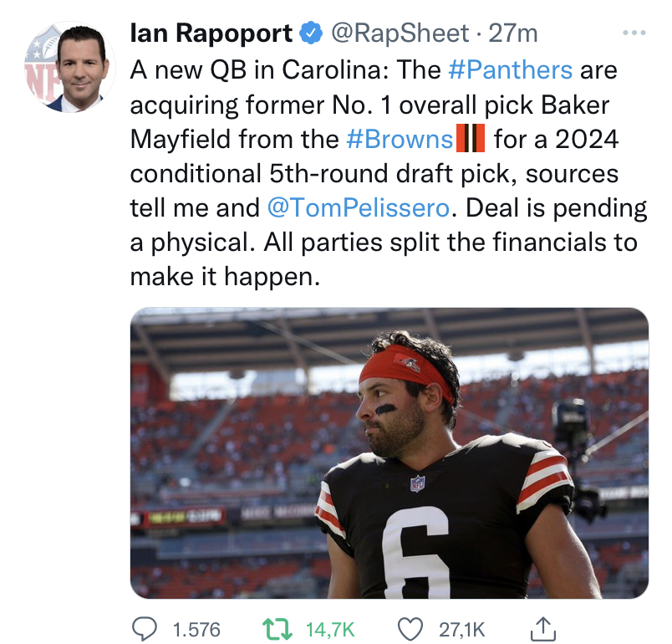Like the tweet with heart icon
This screenshot has height=644, width=672.
[410, 630]
